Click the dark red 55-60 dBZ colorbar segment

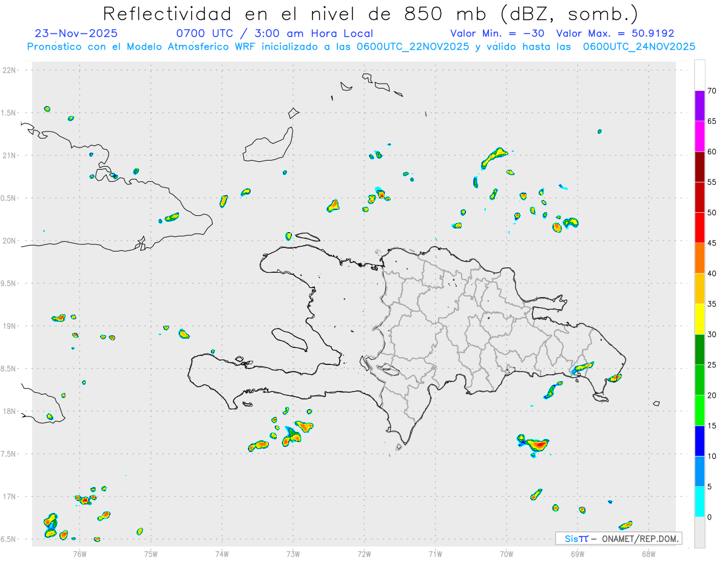(x=699, y=167)
